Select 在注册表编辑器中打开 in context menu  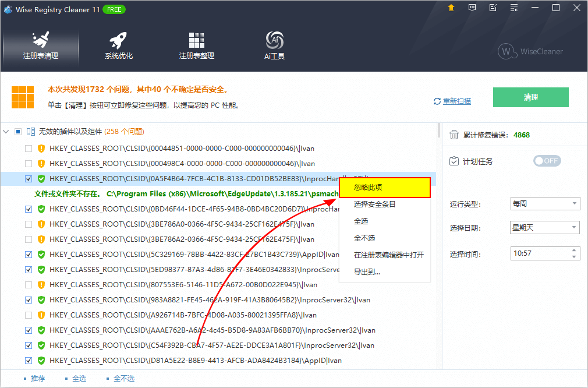tap(388, 255)
